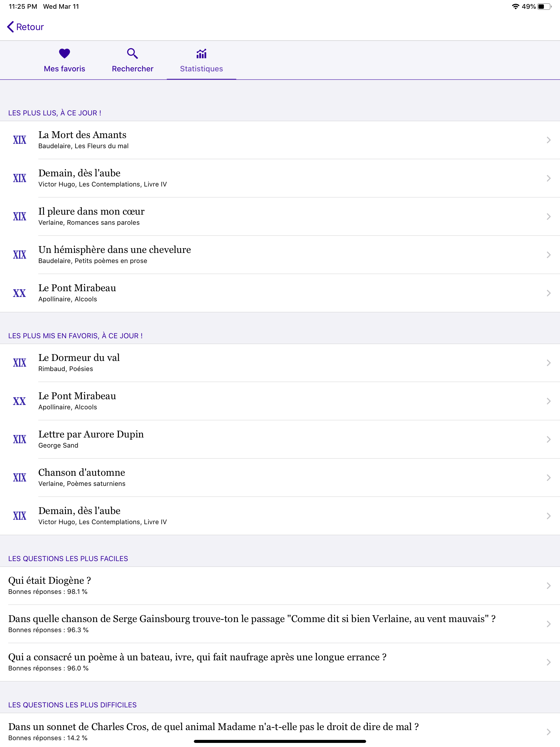
Task: Check the battery indicator in status bar
Action: coord(544,6)
